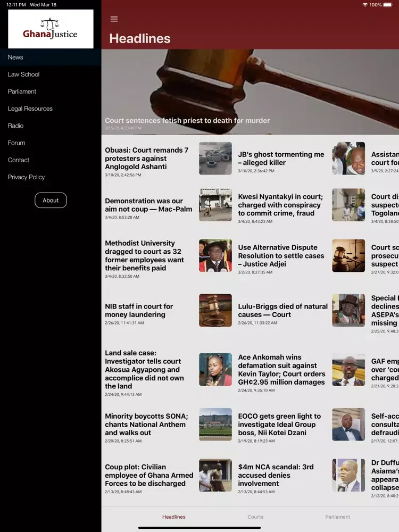The image size is (399, 532).
Task: Open Parliament in the sidebar menu
Action: [51, 92]
